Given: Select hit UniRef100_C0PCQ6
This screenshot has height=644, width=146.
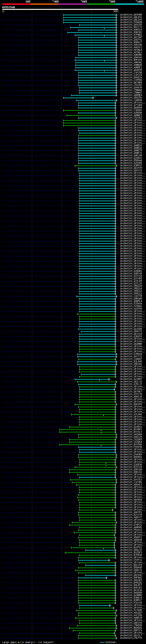Looking at the screenshot, I should (131, 72).
